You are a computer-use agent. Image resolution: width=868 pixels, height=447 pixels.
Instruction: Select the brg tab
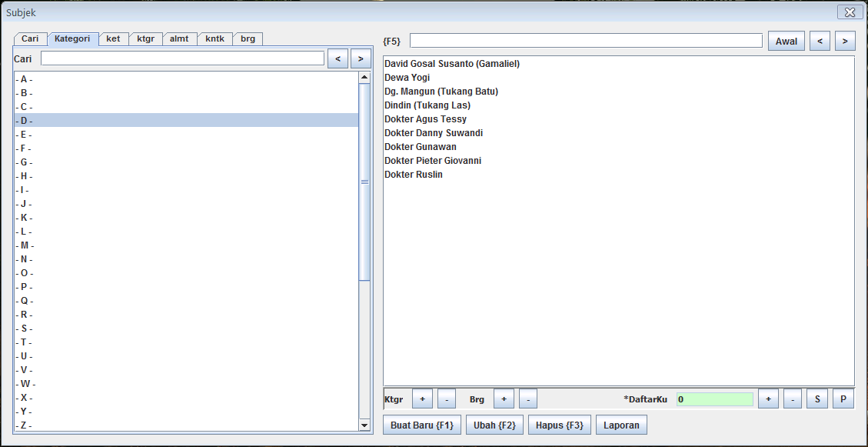pyautogui.click(x=248, y=38)
